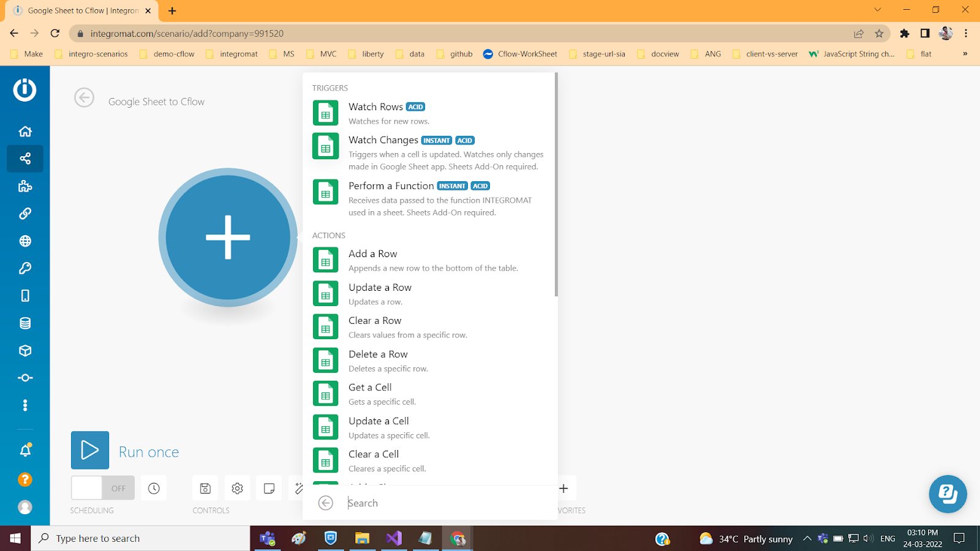Open the notes icon in controls
This screenshot has height=551, width=980.
(x=269, y=488)
